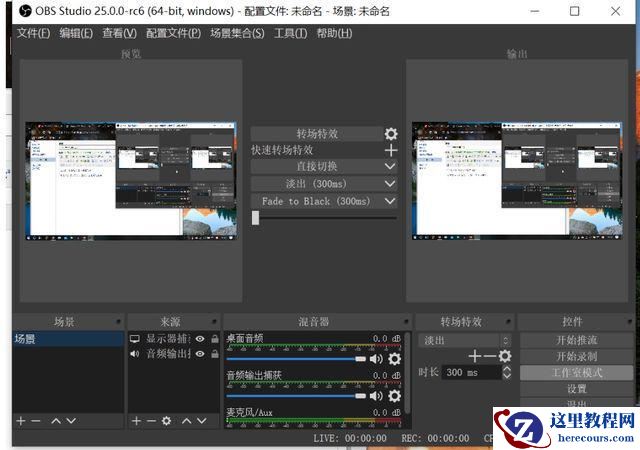The width and height of the screenshot is (640, 450).
Task: Remove selected source with minus
Action: click(x=151, y=421)
